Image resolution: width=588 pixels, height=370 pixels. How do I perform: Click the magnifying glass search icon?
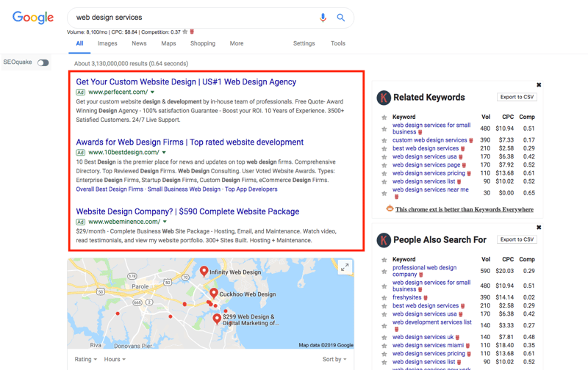click(340, 18)
